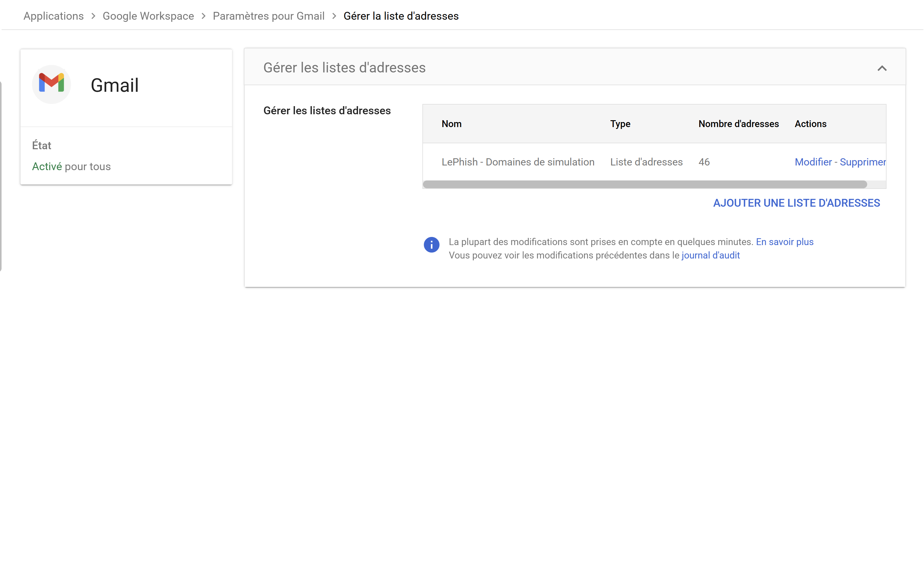Select LePhish - Domaines de simulation name
The height and width of the screenshot is (566, 924).
click(518, 162)
